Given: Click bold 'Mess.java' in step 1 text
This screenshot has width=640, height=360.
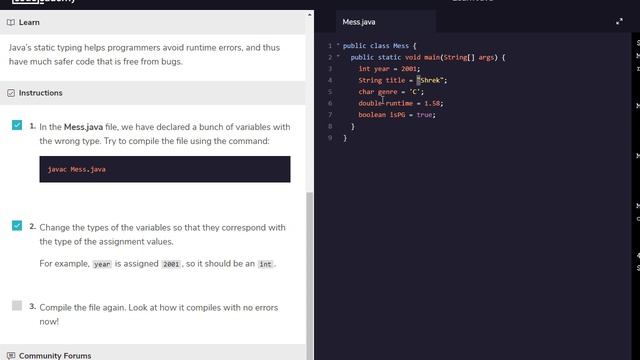Looking at the screenshot, I should [83, 127].
